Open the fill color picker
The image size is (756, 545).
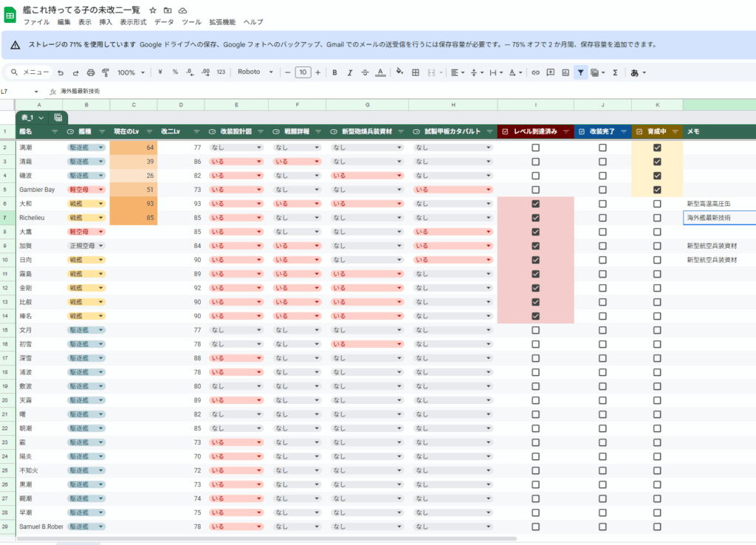[x=399, y=72]
